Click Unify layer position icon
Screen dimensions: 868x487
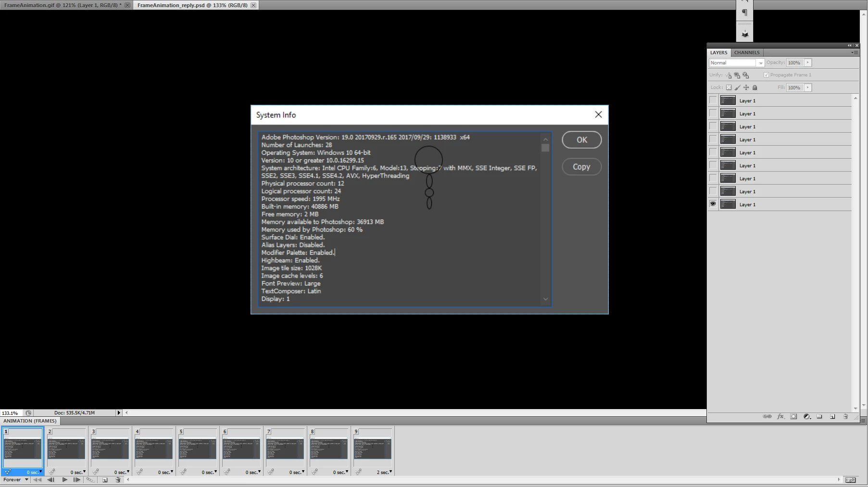click(729, 75)
